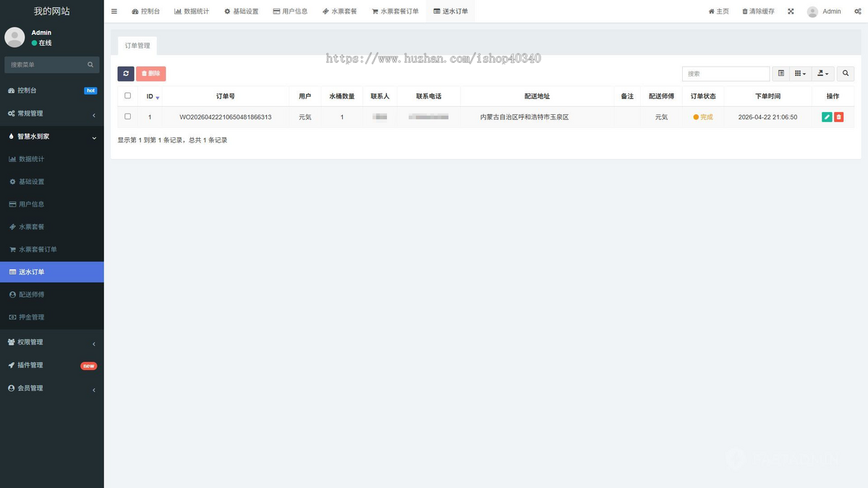Toggle the sidebar with the hamburger icon
868x488 pixels.
point(114,12)
